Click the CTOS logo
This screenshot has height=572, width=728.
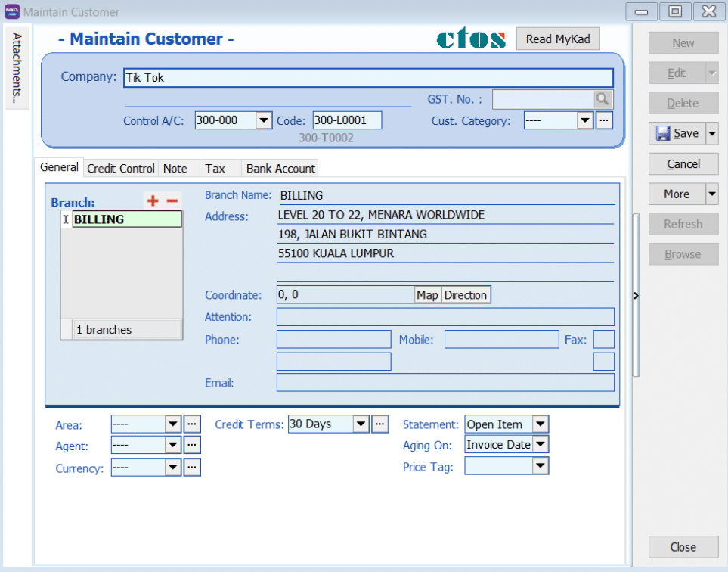tap(470, 39)
